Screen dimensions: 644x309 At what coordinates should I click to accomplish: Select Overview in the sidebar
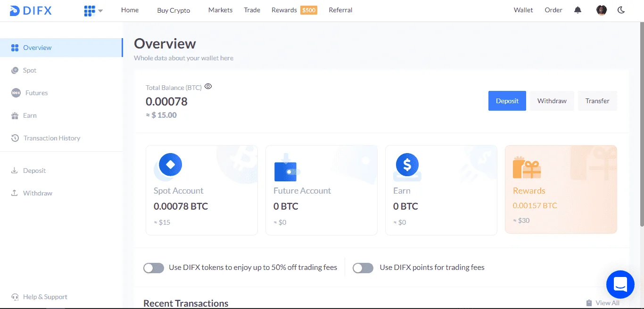61,48
